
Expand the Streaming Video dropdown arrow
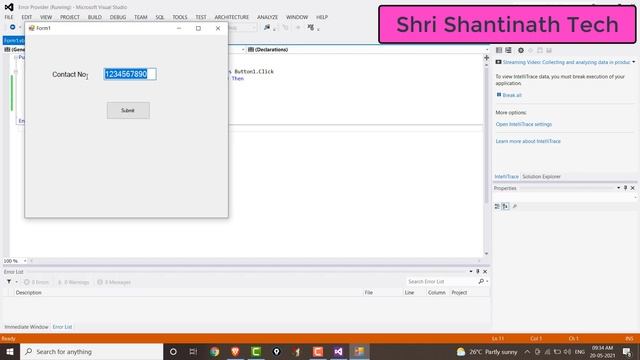[x=633, y=62]
